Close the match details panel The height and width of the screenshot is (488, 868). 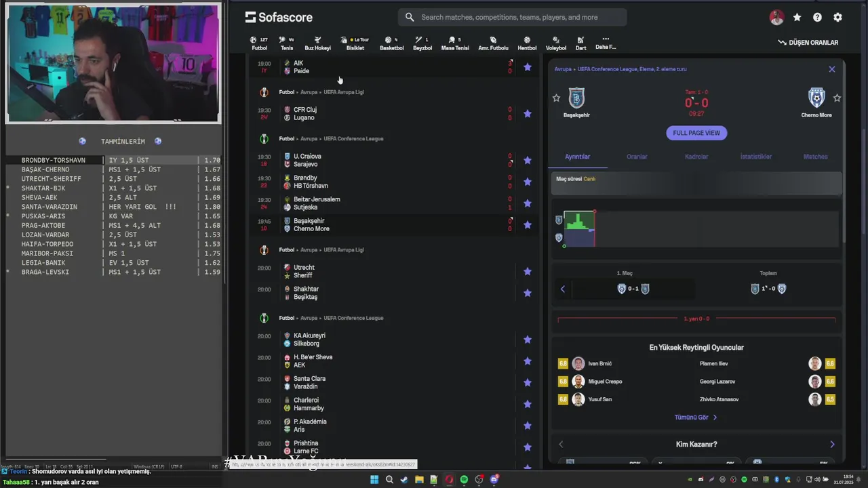click(832, 69)
